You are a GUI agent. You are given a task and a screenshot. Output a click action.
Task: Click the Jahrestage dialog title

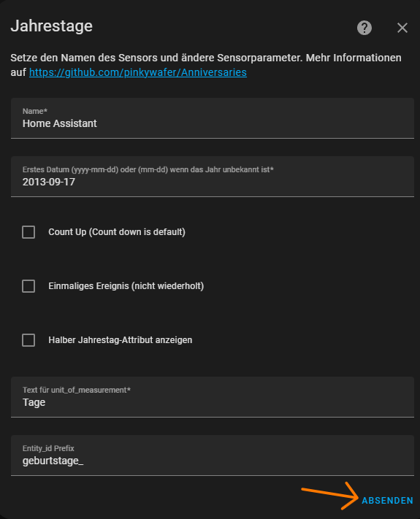(52, 26)
